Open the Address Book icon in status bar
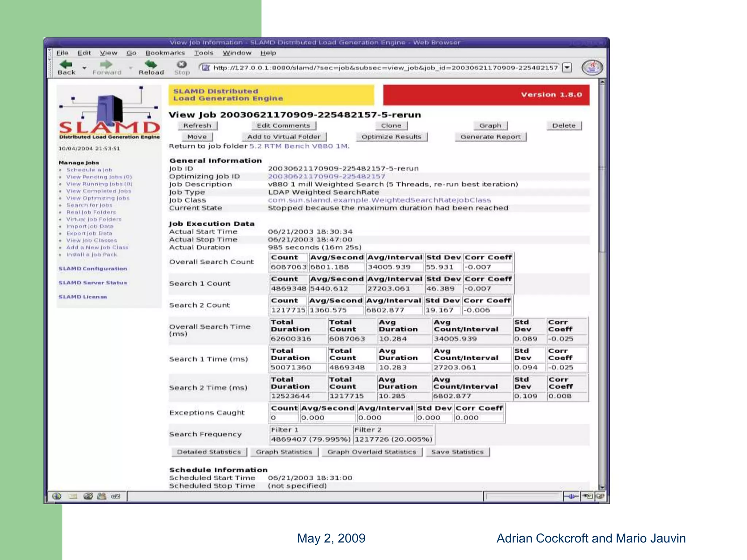Image resolution: width=747 pixels, height=560 pixels. [102, 496]
